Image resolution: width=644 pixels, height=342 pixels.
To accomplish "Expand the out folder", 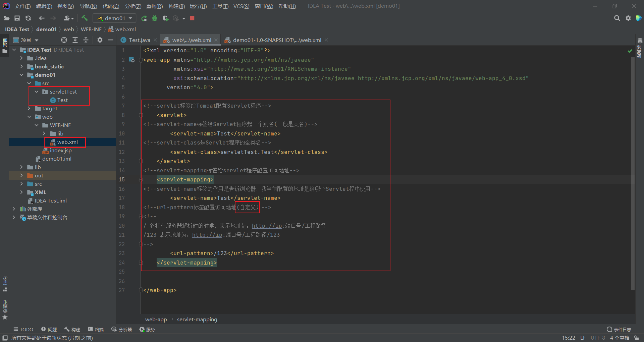I will [21, 175].
